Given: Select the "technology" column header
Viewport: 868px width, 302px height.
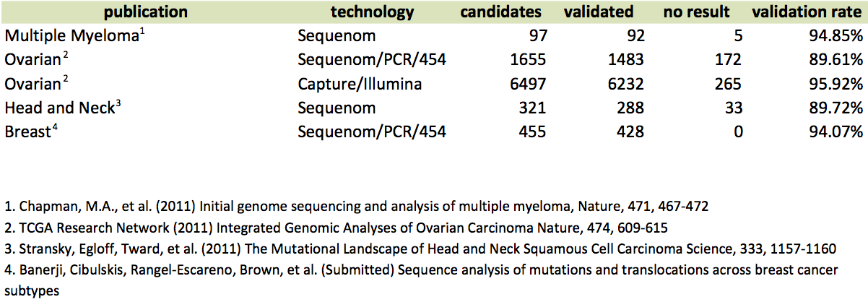Looking at the screenshot, I should tap(372, 12).
